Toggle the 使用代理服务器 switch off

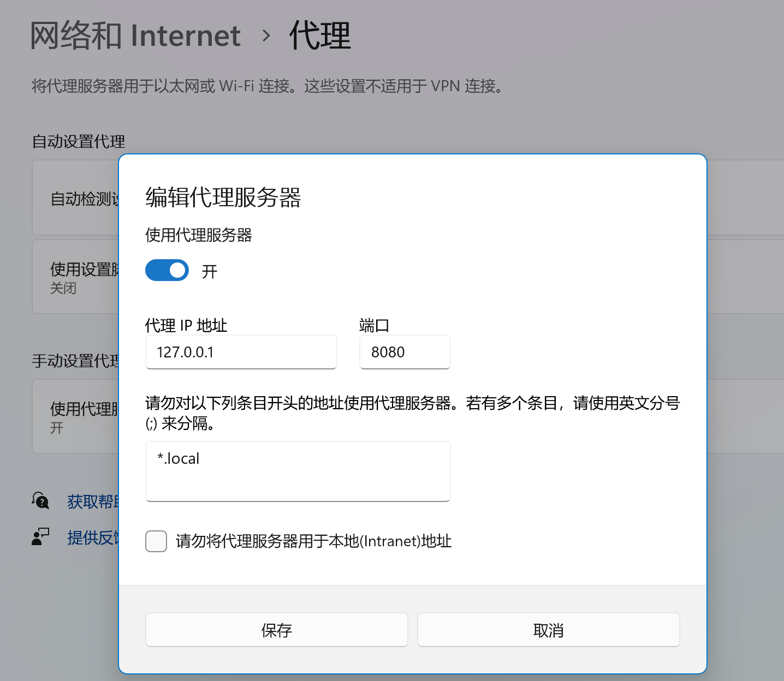167,270
